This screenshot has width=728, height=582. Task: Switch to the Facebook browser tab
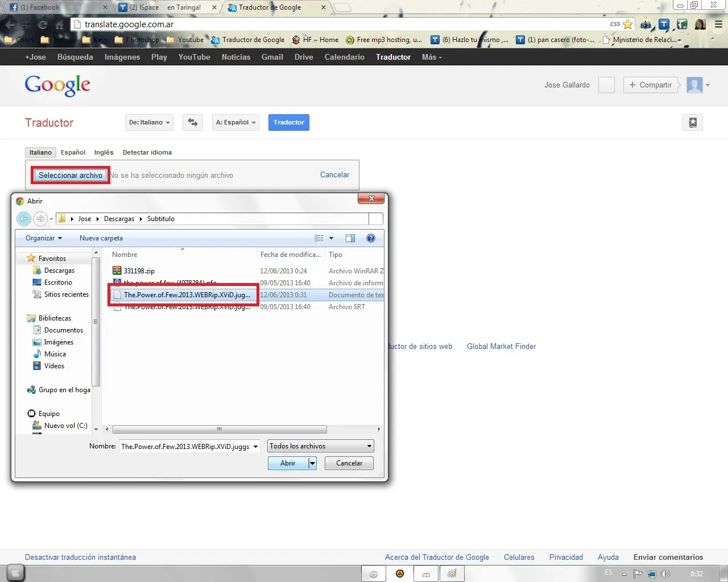(x=57, y=8)
